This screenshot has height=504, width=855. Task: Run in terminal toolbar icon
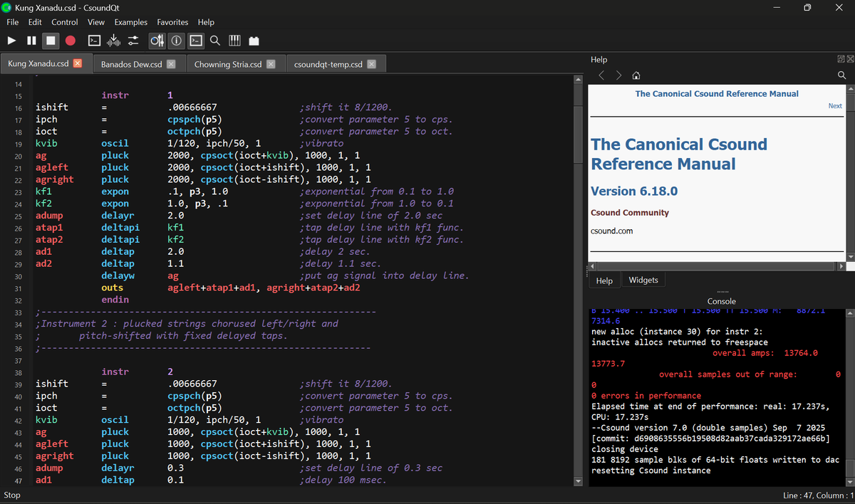pyautogui.click(x=94, y=41)
